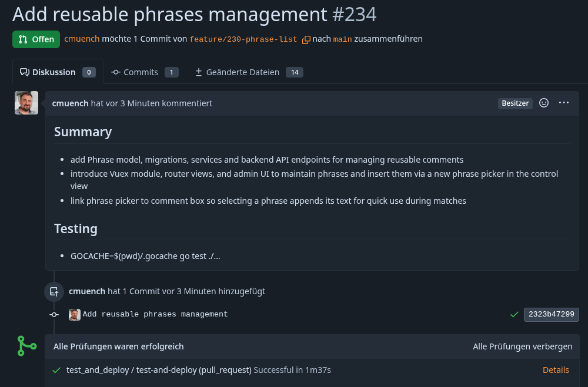Click the commit push timeline icon

pyautogui.click(x=54, y=291)
